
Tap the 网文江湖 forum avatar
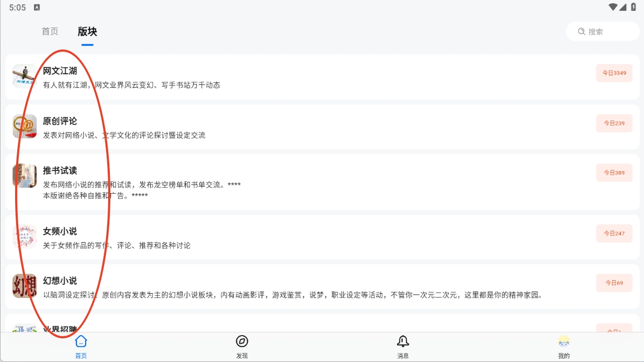tap(25, 76)
